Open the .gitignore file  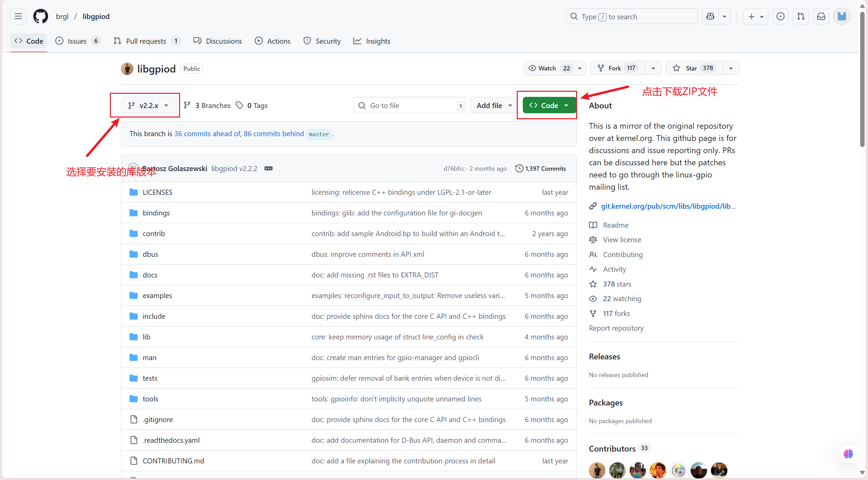pyautogui.click(x=158, y=419)
